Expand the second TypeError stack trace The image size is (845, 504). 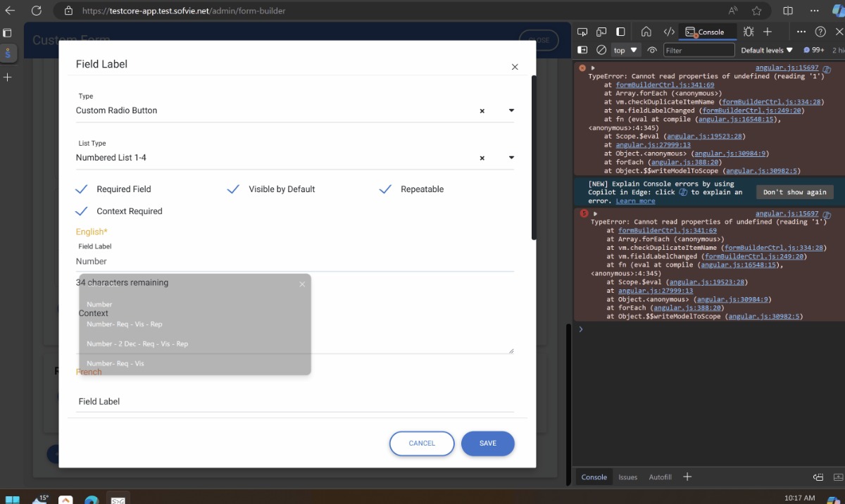(595, 213)
